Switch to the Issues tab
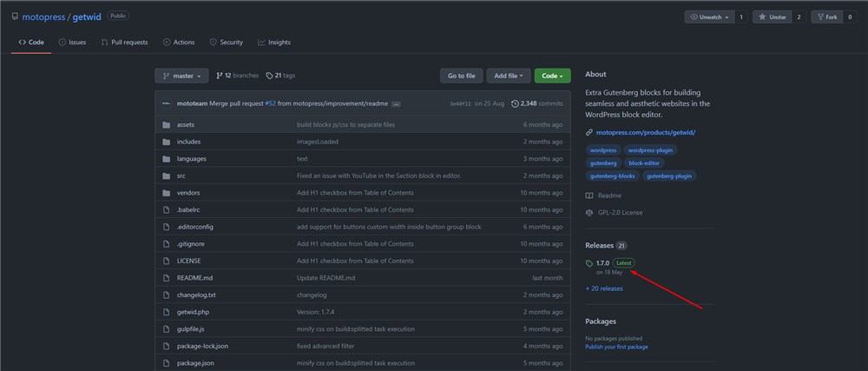This screenshot has height=371, width=868. tap(73, 42)
